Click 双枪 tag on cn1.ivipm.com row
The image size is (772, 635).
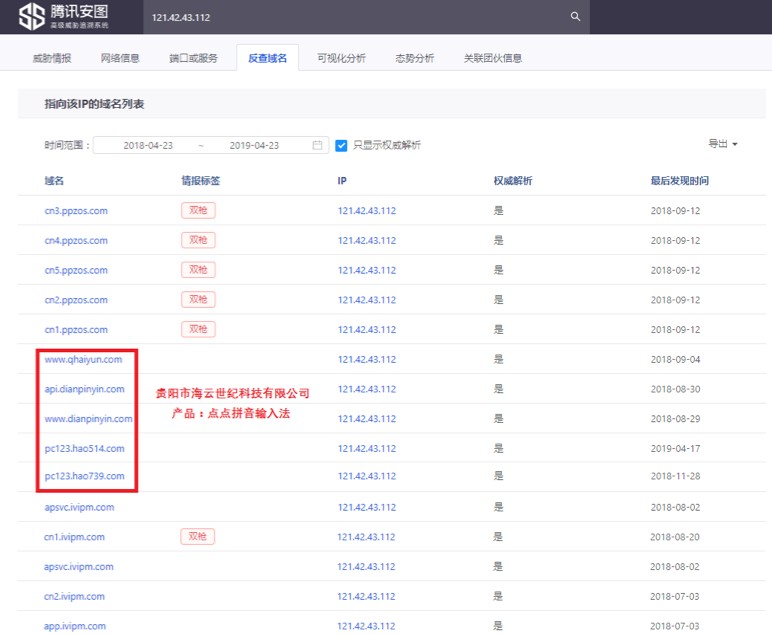coord(198,537)
